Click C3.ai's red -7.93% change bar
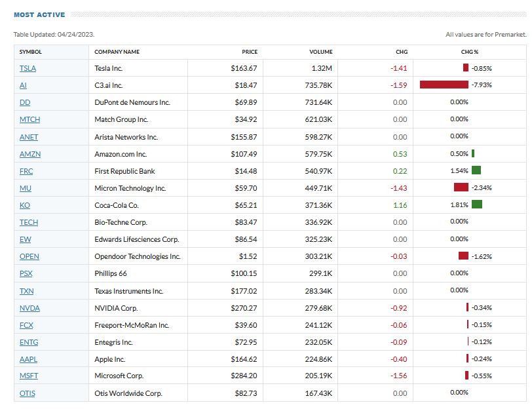 tap(444, 85)
